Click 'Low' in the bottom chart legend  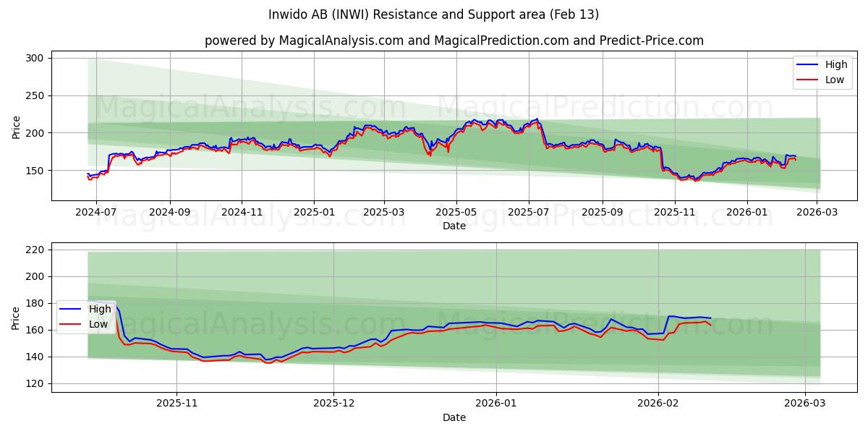[x=98, y=324]
